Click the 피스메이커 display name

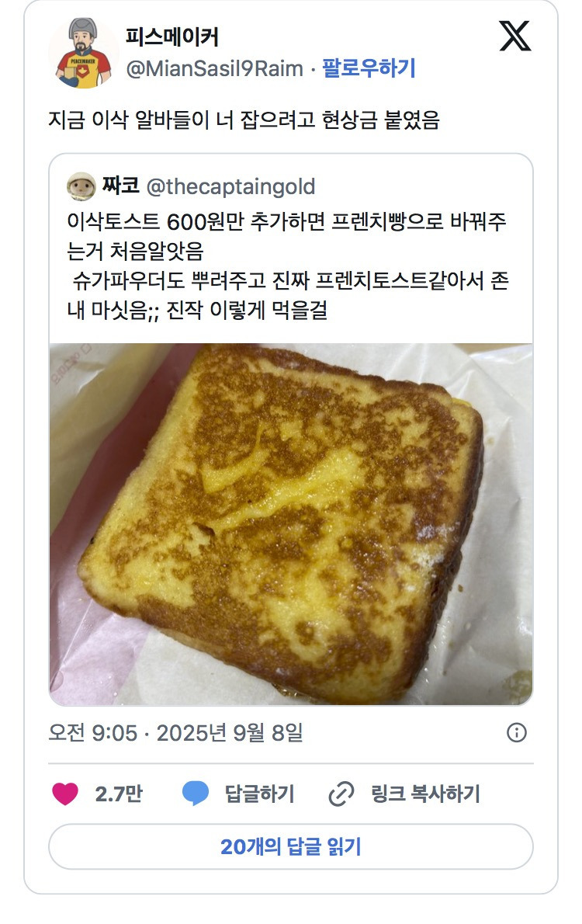point(172,37)
